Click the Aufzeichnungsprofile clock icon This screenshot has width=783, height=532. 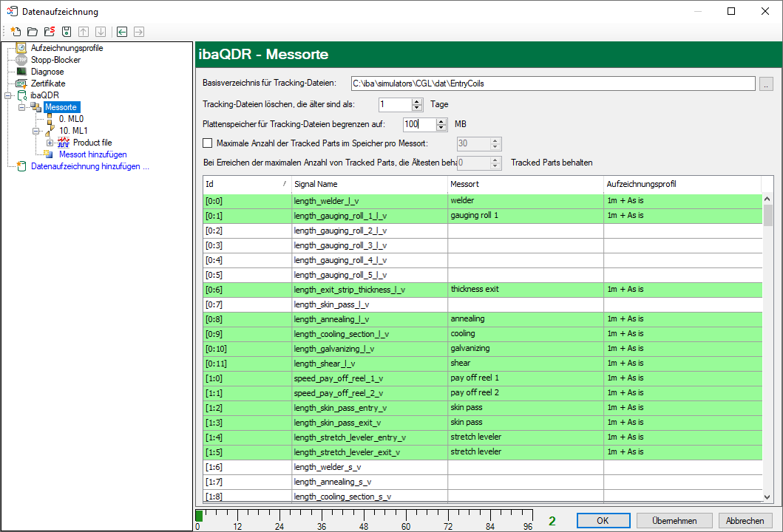tap(21, 48)
